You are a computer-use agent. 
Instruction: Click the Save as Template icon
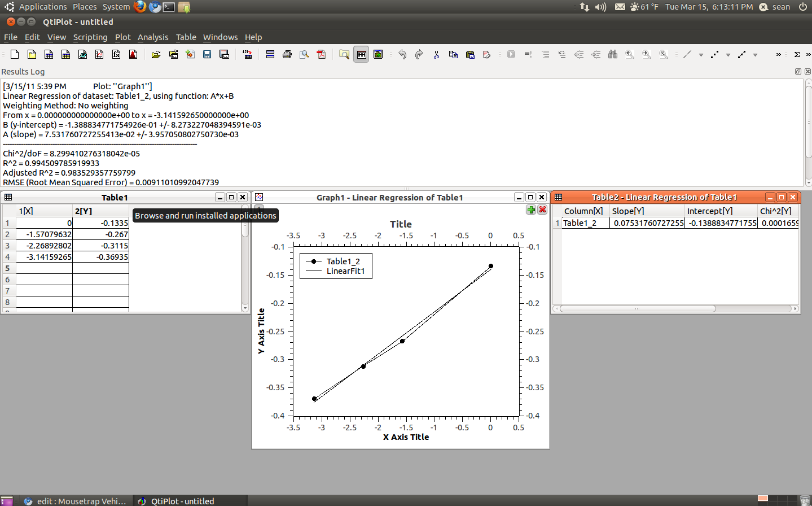pyautogui.click(x=224, y=54)
